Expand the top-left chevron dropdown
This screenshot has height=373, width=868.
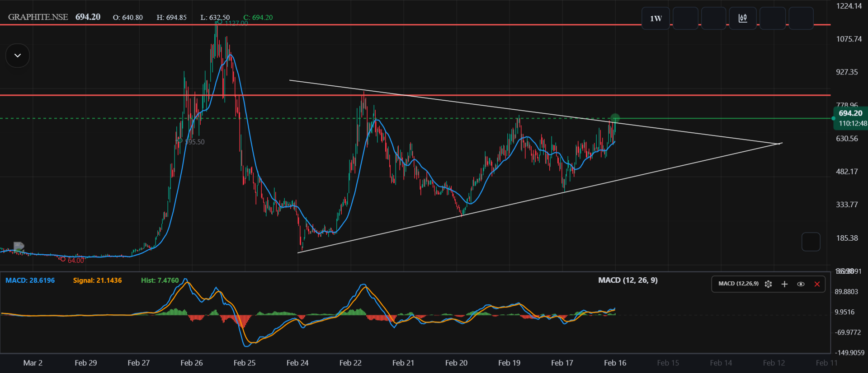(x=18, y=56)
